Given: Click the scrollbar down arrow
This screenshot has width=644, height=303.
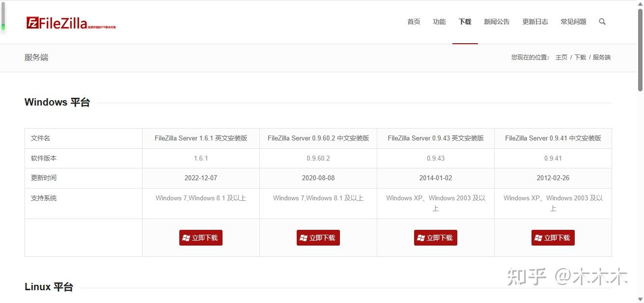Looking at the screenshot, I should coord(640,299).
